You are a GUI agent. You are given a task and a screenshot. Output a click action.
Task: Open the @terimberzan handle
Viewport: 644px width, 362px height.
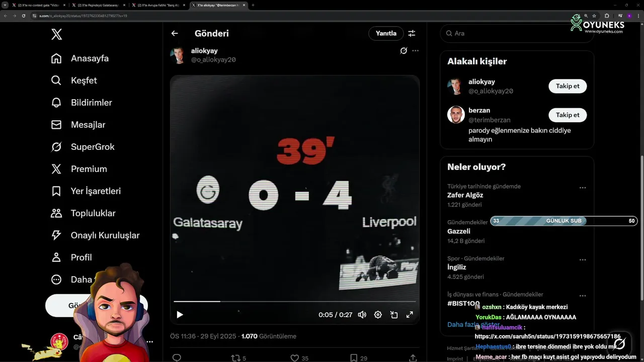[x=490, y=120]
